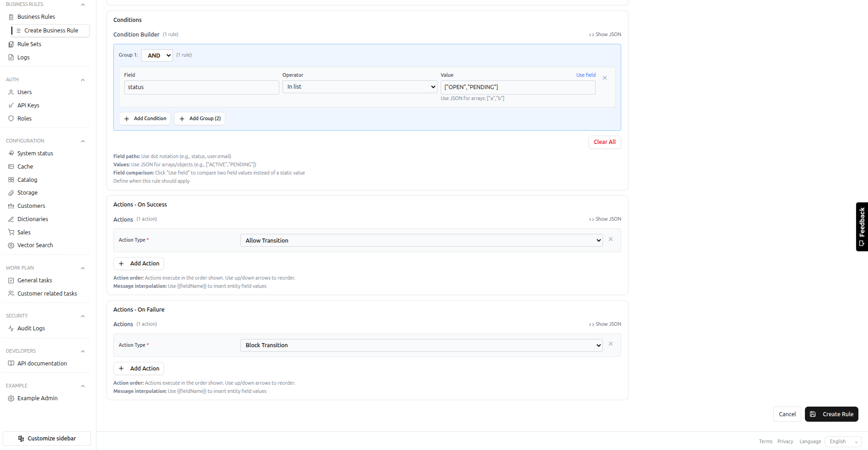Open API Keys in the sidebar
Viewport: 868px width, 450px height.
click(28, 105)
